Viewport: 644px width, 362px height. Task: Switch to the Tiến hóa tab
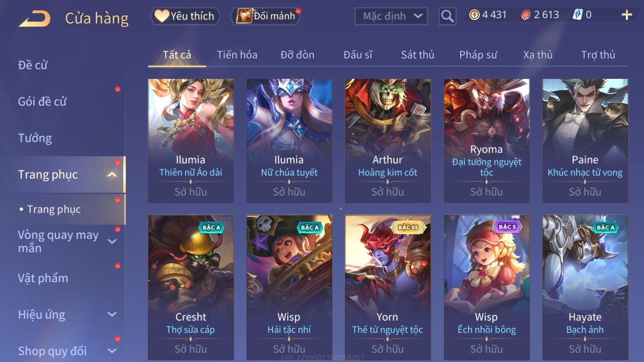click(237, 55)
